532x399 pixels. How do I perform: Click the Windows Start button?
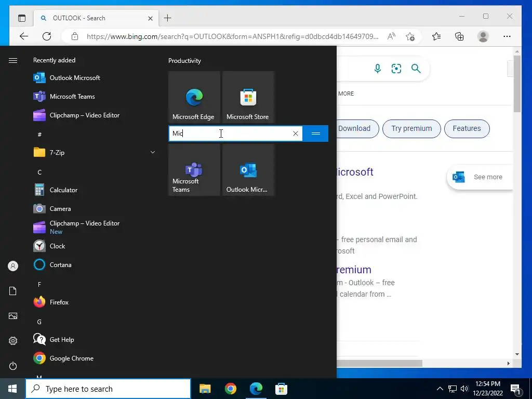pyautogui.click(x=12, y=389)
